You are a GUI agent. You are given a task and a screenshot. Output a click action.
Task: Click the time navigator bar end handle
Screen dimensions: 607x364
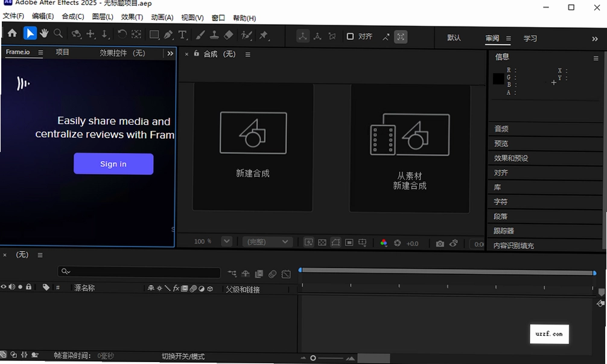594,273
